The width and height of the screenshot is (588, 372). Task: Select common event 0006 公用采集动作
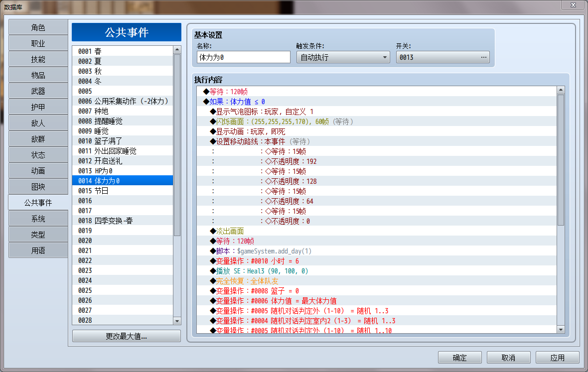point(123,101)
